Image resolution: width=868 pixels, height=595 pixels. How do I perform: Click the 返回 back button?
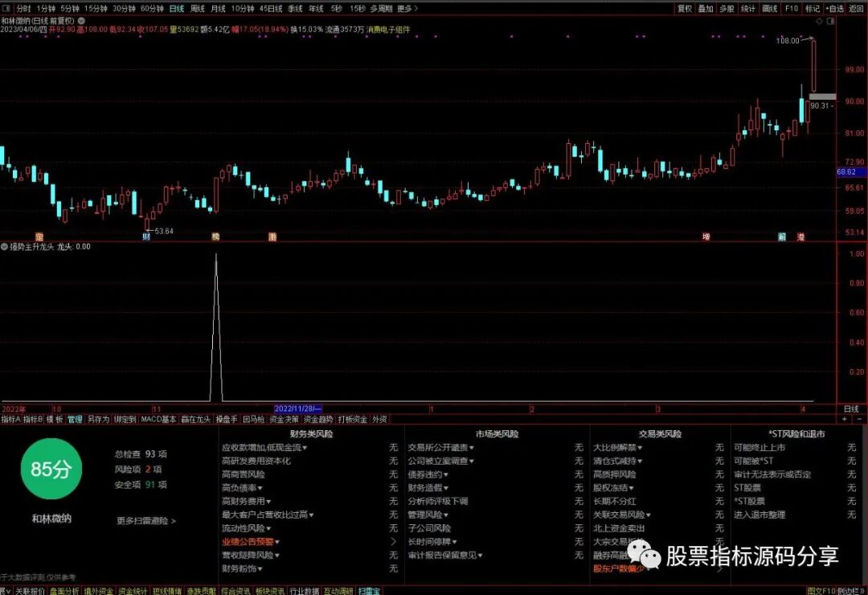coord(857,8)
